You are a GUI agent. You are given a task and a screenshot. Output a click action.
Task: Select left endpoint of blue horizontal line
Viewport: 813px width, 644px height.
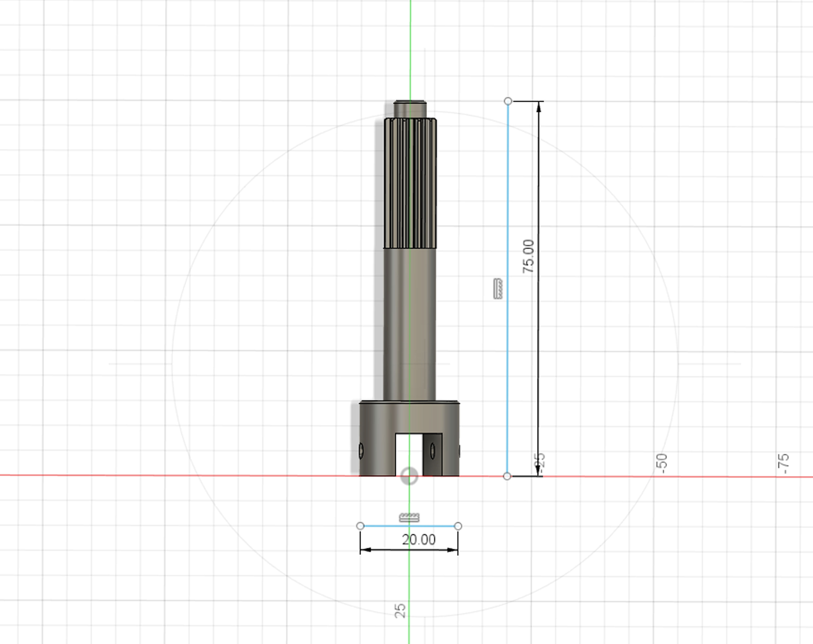coord(360,526)
